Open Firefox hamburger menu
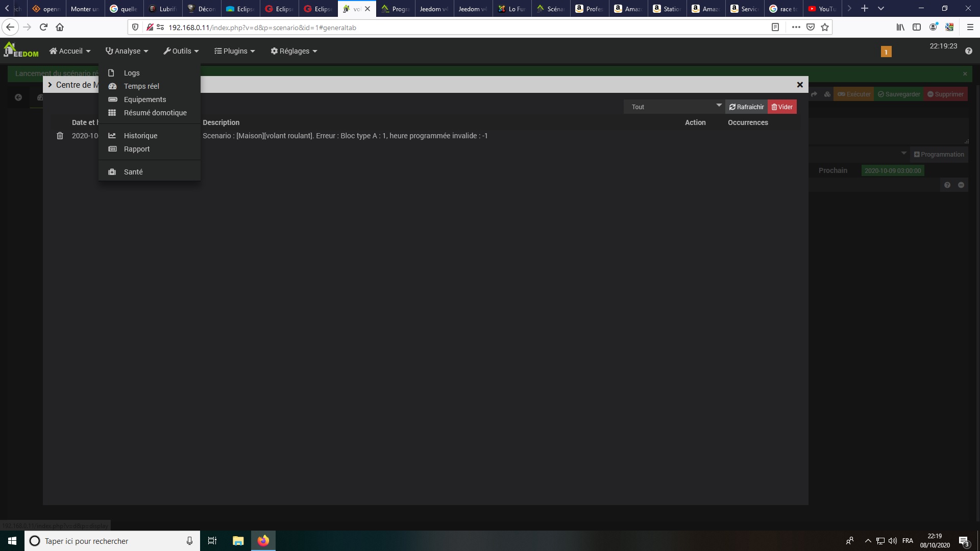Screen dimensions: 980x551 point(970,27)
